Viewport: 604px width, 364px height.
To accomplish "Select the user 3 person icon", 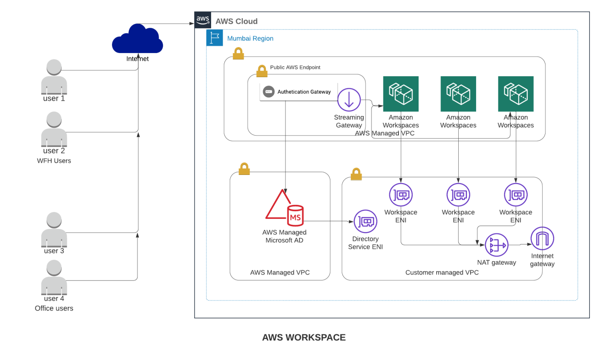I will [54, 230].
